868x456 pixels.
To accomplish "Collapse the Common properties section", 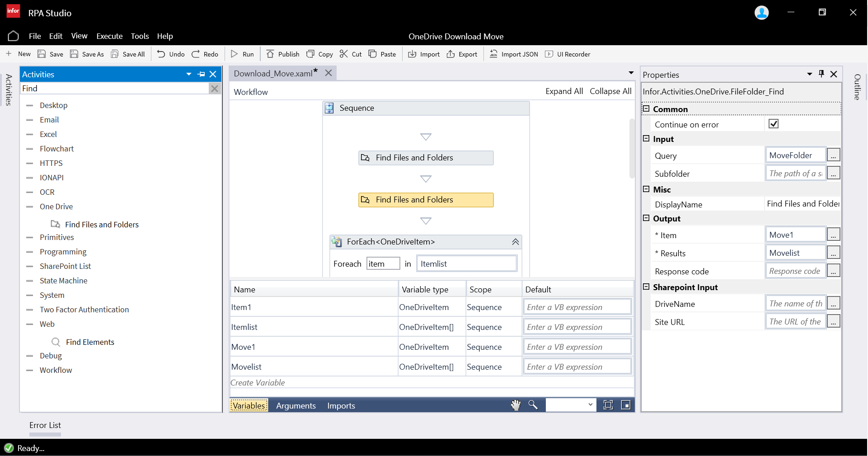I will pos(646,109).
